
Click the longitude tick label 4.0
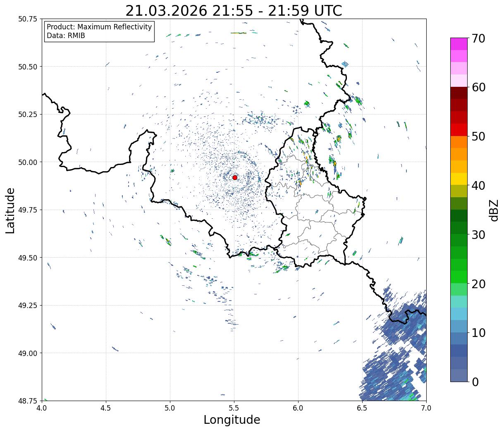41,408
